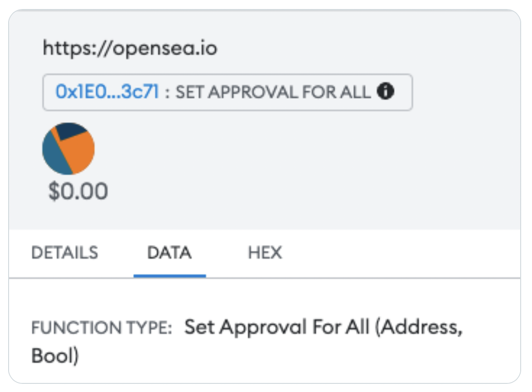Switch to the DETAILS tab
The height and width of the screenshot is (392, 532).
64,253
